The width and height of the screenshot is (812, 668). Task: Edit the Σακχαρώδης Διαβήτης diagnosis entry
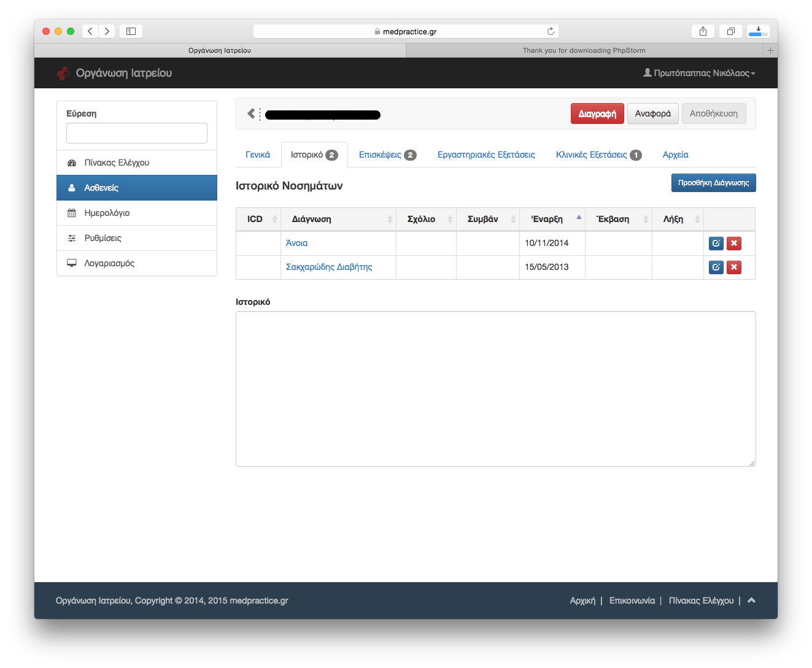[716, 267]
